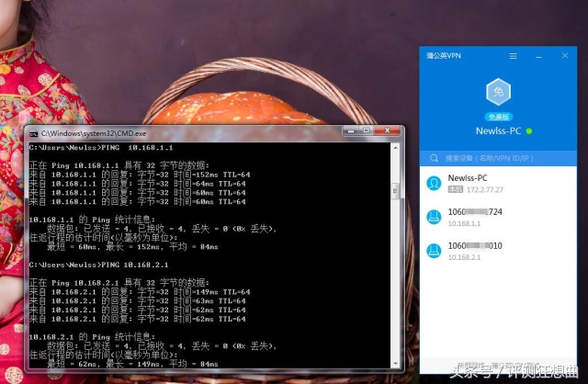Click the hexagon avatar logo in VPN header

(498, 92)
